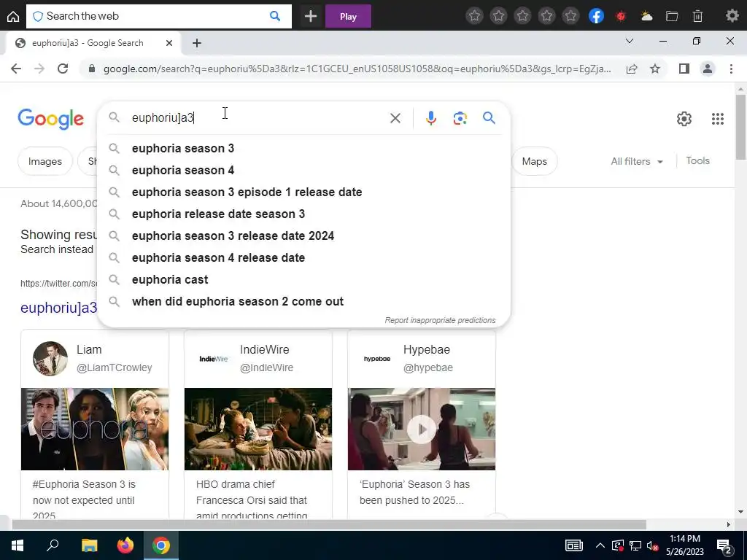
Task: Open Liam @LiamTCrowley tweet profile
Action: click(95, 359)
